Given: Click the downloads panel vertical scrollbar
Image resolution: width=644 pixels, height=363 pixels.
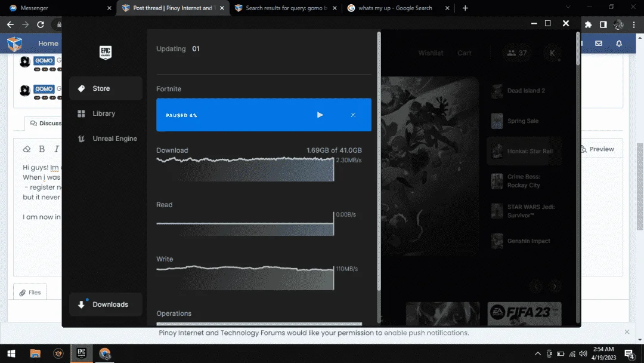Looking at the screenshot, I should [x=379, y=161].
